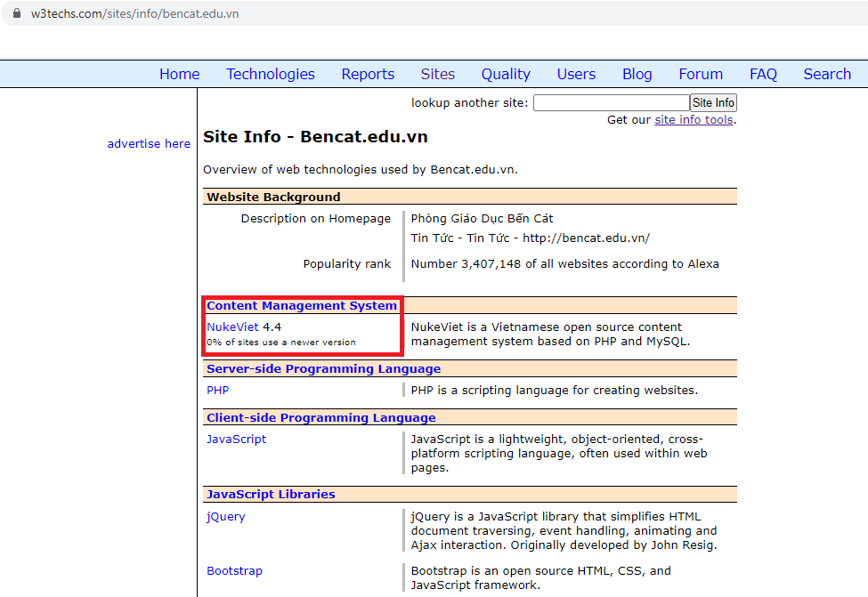Image resolution: width=868 pixels, height=597 pixels.
Task: Select the NukeViet description text
Action: point(550,335)
